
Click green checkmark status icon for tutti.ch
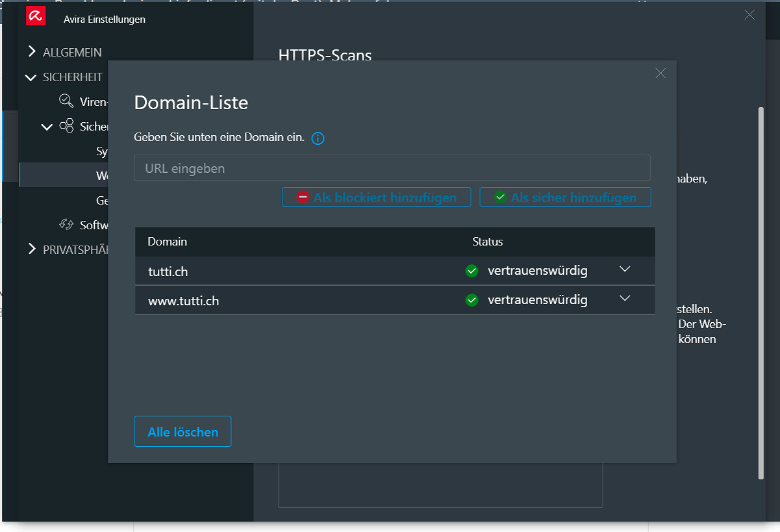coord(472,271)
